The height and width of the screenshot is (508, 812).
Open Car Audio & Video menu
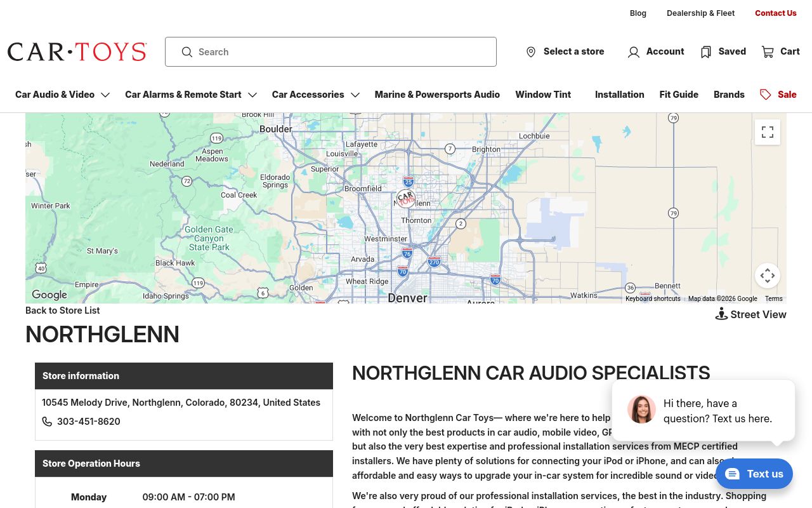tap(55, 95)
